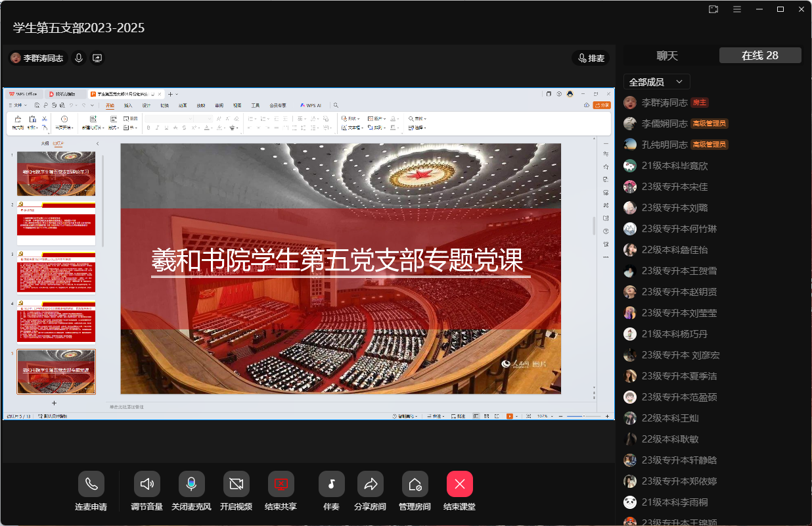Open the hamburger menu in title bar
The width and height of the screenshot is (812, 526).
(x=737, y=9)
